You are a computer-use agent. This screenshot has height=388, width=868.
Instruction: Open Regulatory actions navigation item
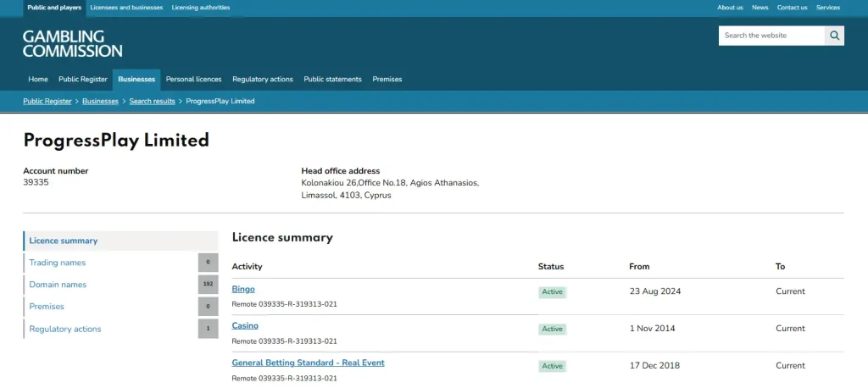pyautogui.click(x=263, y=79)
